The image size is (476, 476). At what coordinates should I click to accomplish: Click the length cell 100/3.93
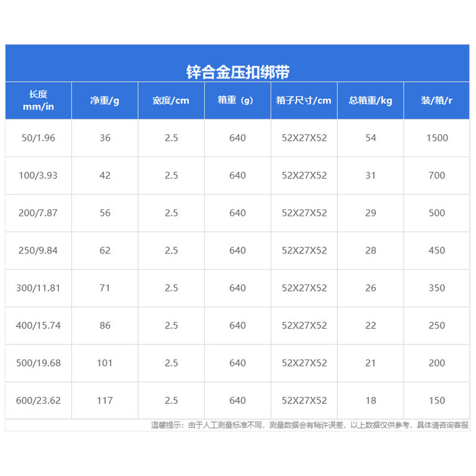pyautogui.click(x=38, y=176)
